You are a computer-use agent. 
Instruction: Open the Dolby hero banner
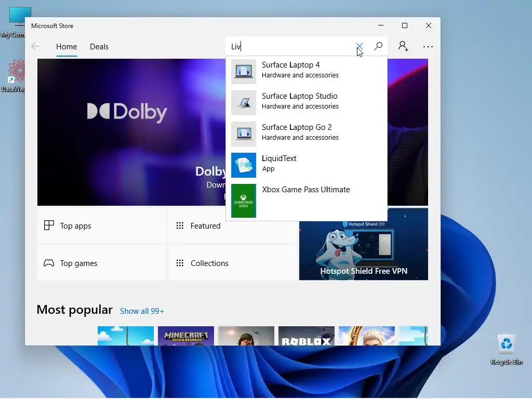pyautogui.click(x=131, y=132)
